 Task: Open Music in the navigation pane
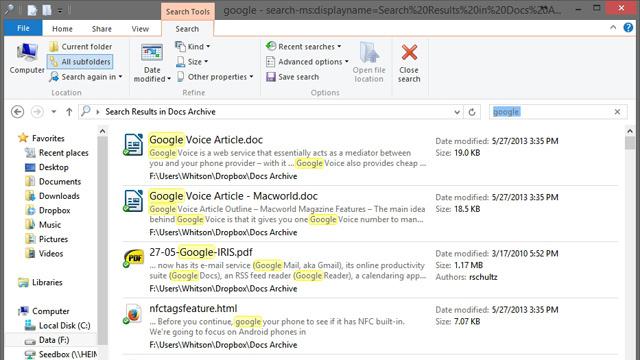pos(43,224)
